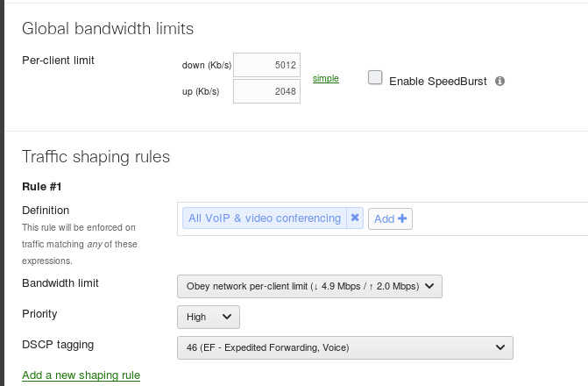The width and height of the screenshot is (588, 386).
Task: Click the 'Traffic shaping rules' section title
Action: coord(96,157)
